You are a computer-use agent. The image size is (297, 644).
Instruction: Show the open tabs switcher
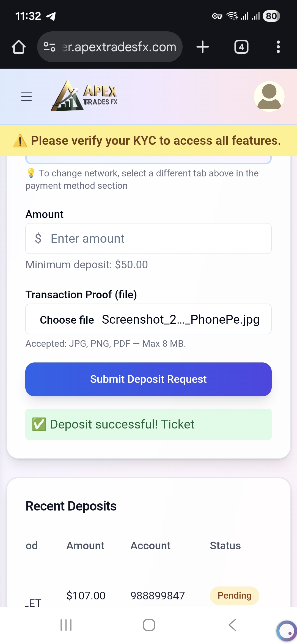pyautogui.click(x=241, y=47)
